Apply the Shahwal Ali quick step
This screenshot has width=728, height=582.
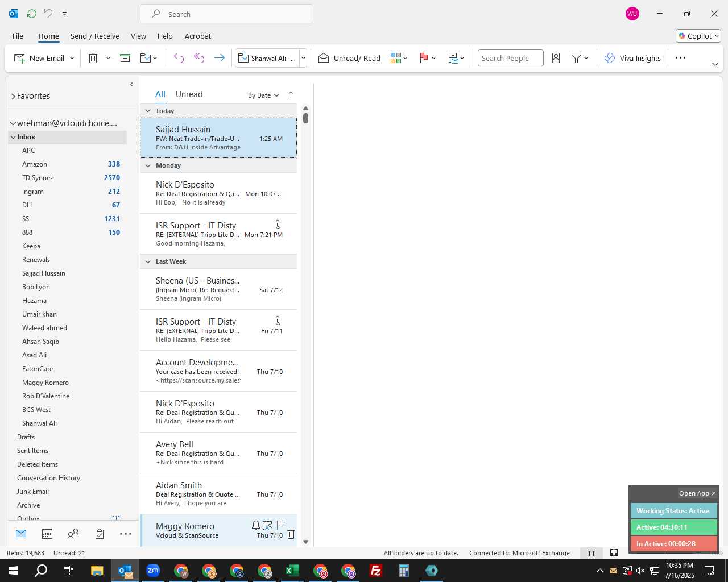pos(267,58)
